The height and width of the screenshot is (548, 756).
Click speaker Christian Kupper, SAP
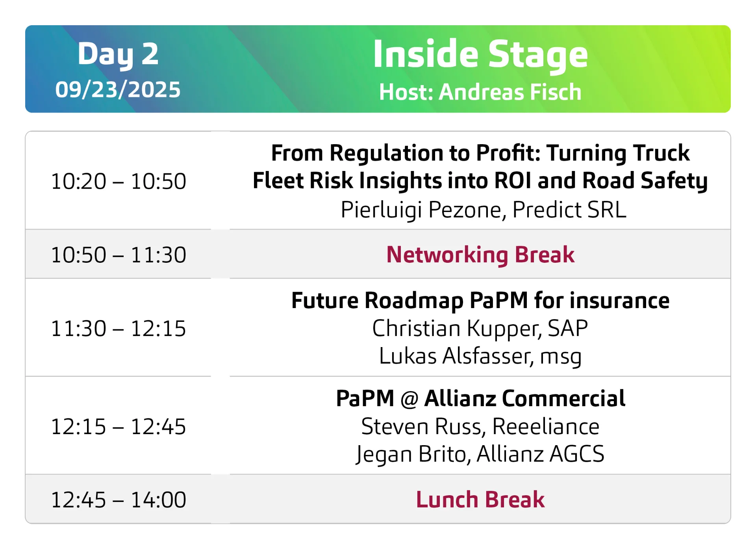[x=480, y=328]
